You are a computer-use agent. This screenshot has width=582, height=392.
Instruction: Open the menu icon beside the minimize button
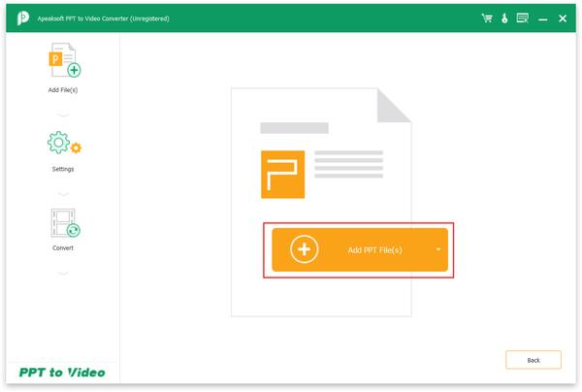(522, 17)
